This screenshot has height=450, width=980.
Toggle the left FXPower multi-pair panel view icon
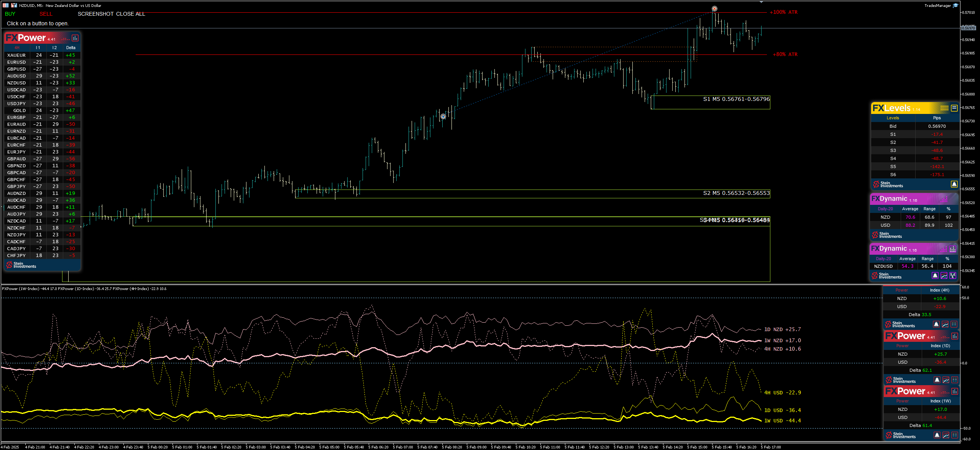pos(75,38)
